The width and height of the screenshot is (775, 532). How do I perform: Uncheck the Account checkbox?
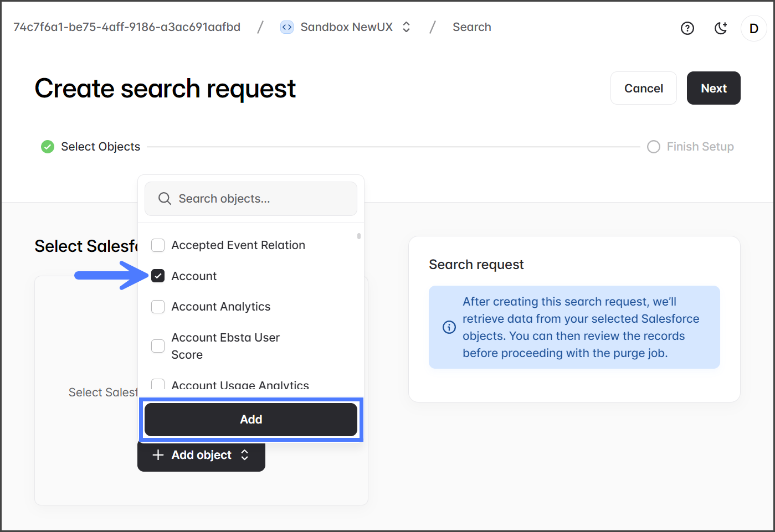(x=158, y=276)
